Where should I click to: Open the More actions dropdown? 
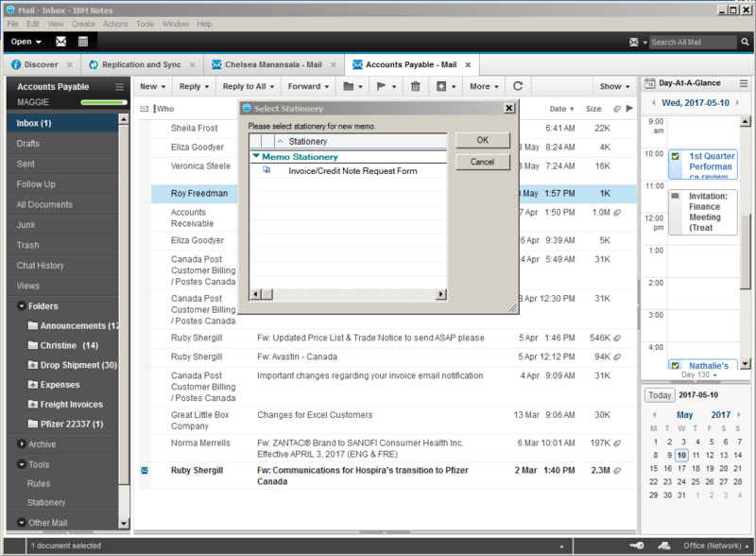click(x=484, y=86)
